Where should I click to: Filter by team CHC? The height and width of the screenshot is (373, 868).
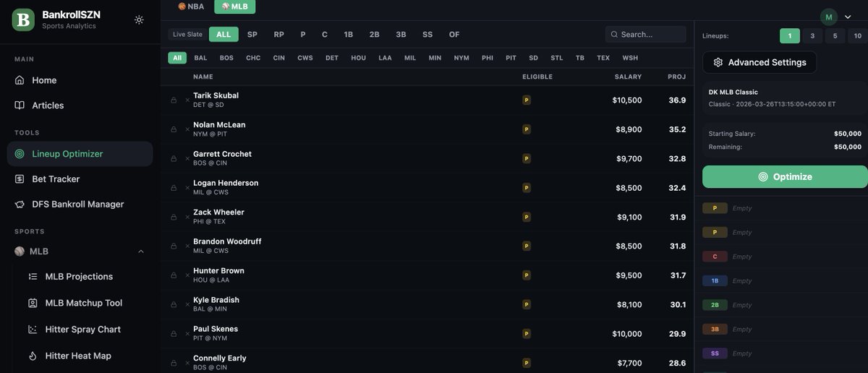click(253, 58)
